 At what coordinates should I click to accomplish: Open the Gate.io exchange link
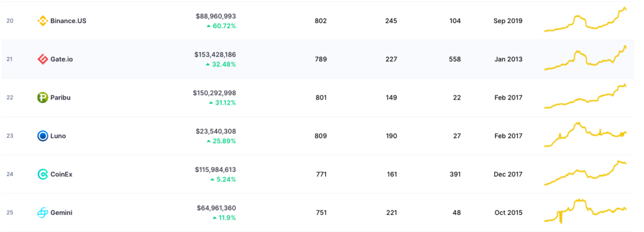coord(62,59)
